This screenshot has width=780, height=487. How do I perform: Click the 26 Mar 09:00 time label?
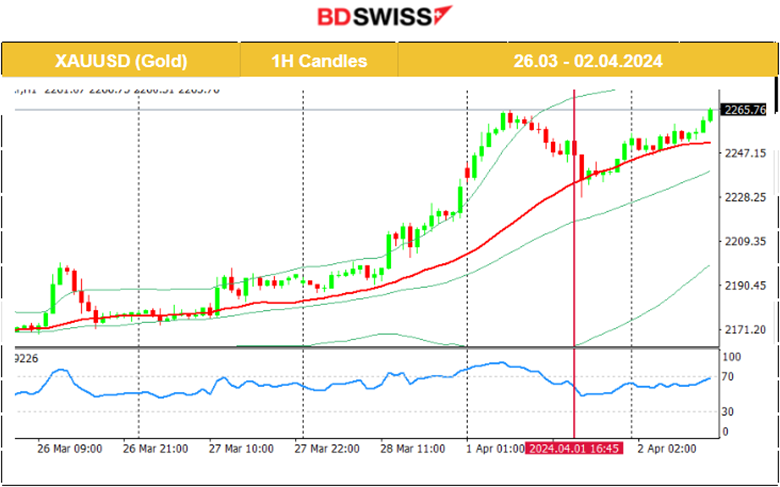69,450
